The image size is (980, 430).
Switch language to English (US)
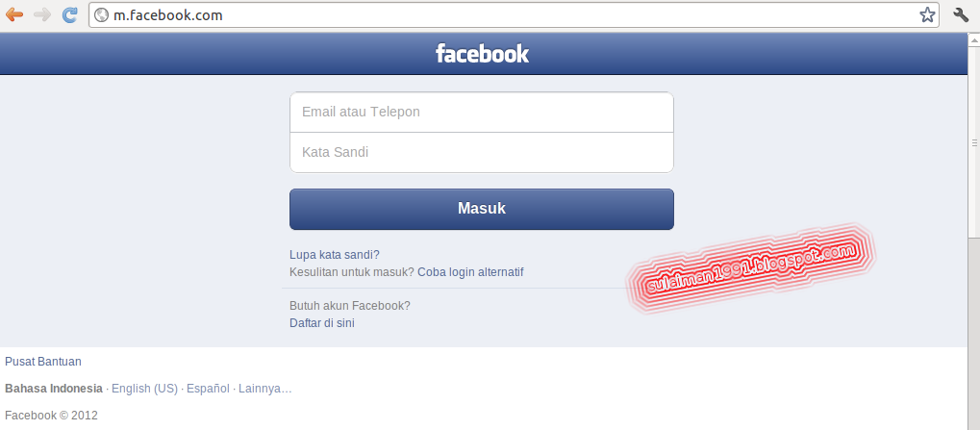(144, 389)
